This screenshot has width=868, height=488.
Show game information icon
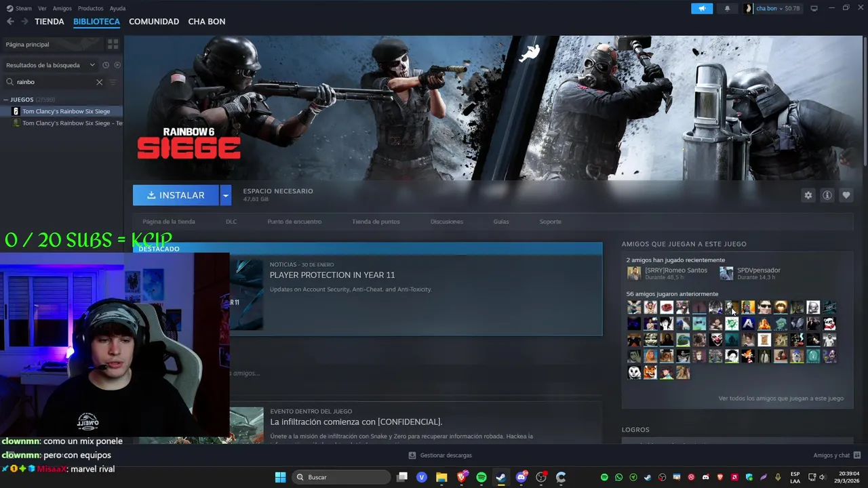pos(827,195)
